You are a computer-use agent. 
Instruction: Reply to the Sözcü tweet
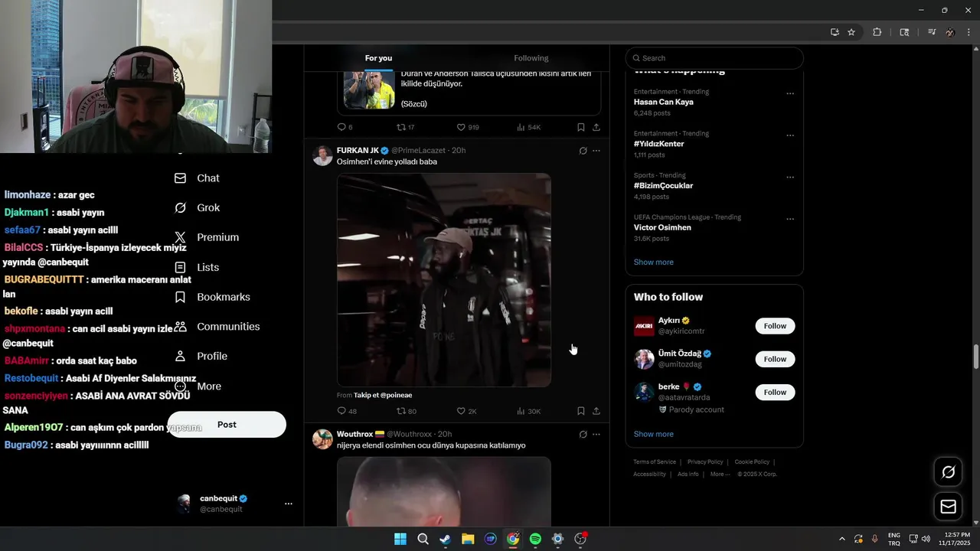pos(345,127)
